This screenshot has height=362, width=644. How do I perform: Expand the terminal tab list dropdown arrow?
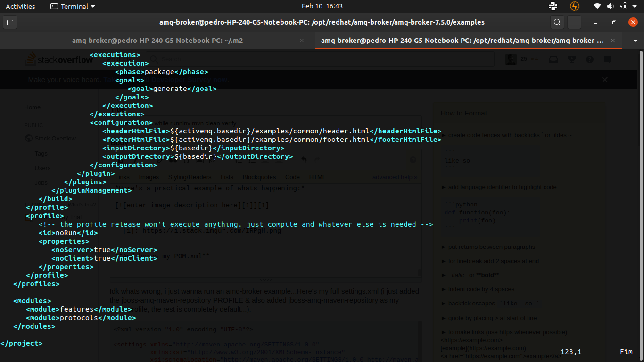pos(635,41)
